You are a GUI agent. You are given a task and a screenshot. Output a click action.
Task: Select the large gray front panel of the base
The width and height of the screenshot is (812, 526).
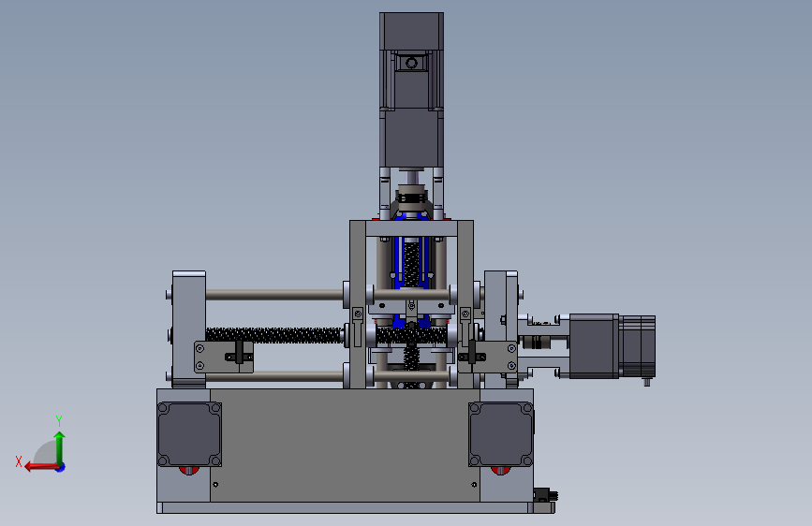345,446
